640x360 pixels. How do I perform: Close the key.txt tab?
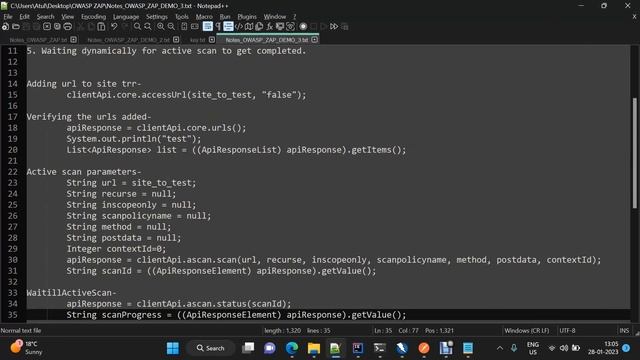212,40
